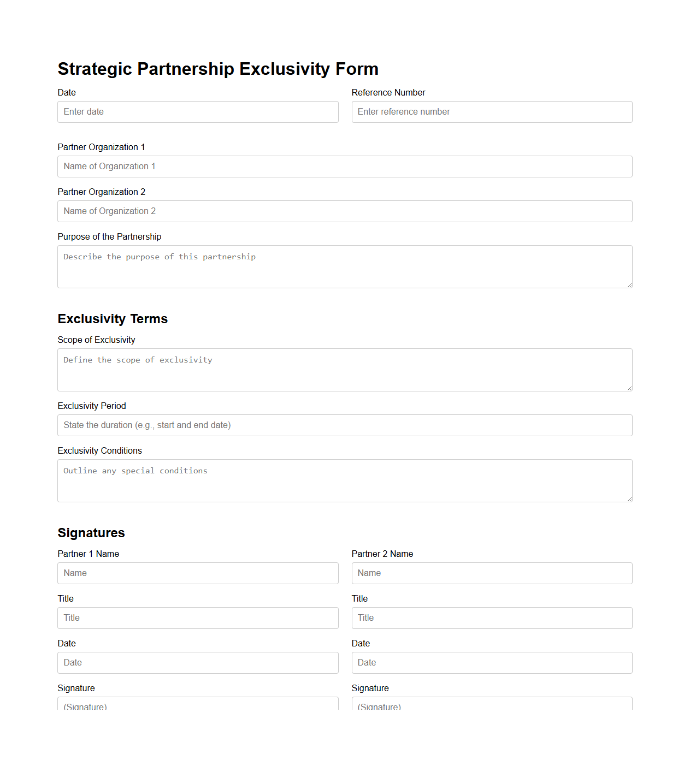Image resolution: width=690 pixels, height=784 pixels.
Task: Select the Title field under Partner 1
Action: tap(198, 618)
